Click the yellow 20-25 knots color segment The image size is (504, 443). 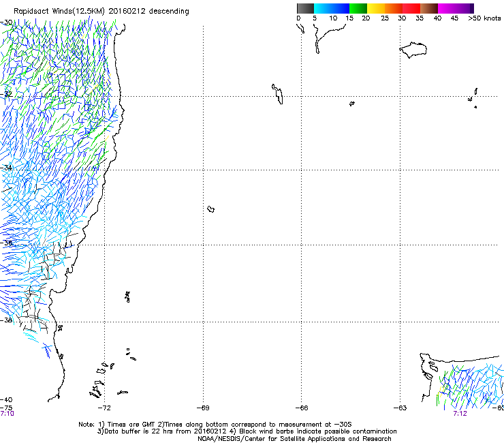(x=376, y=8)
